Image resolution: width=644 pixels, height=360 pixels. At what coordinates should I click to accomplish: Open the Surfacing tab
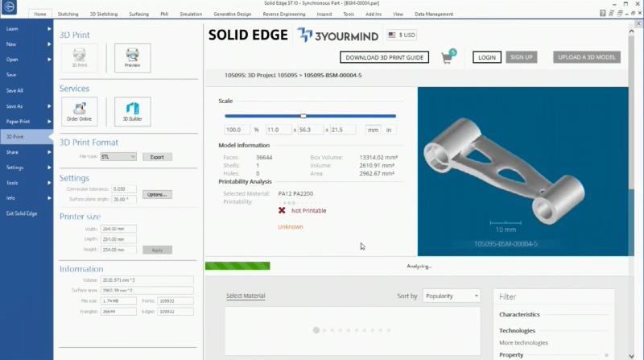[138, 14]
